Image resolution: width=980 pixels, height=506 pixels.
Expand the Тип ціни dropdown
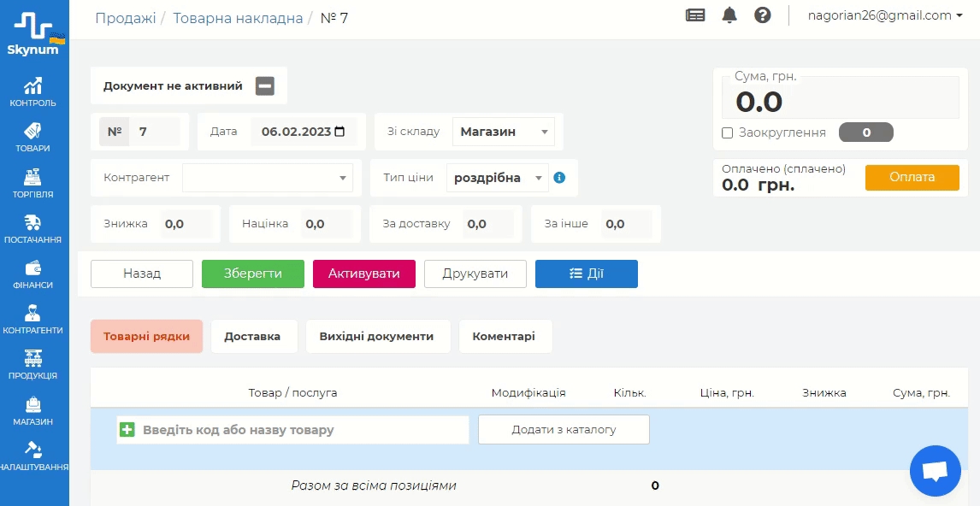tap(497, 178)
